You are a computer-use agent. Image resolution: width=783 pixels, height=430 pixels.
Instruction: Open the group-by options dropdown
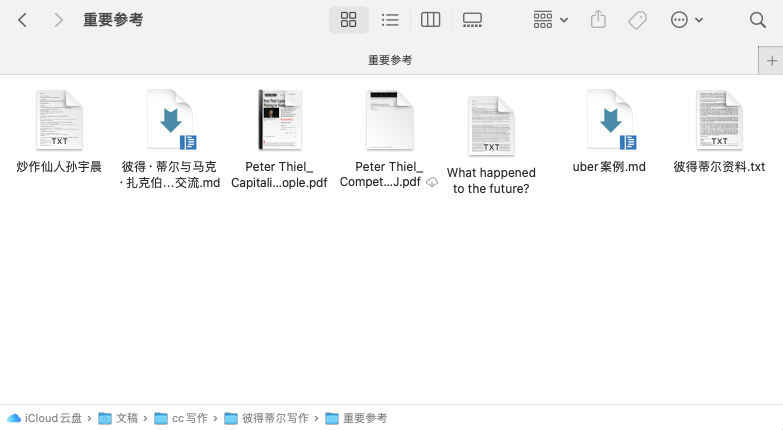point(550,20)
